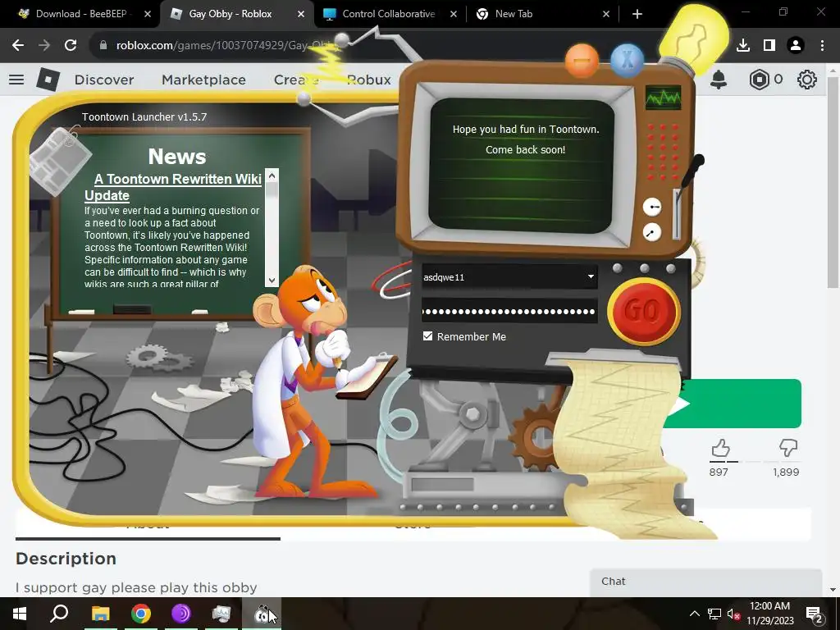Open Windows notification center
Image resolution: width=840 pixels, height=630 pixels.
point(815,614)
